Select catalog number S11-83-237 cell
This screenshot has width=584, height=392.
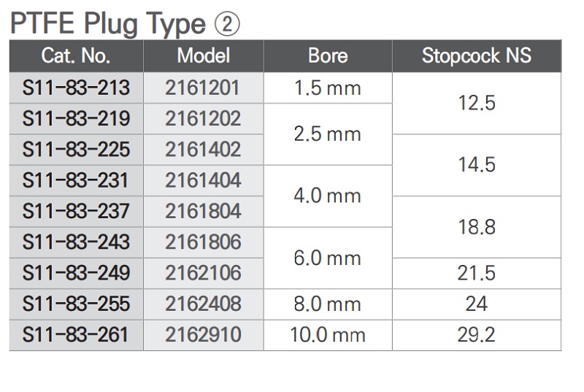(x=76, y=211)
